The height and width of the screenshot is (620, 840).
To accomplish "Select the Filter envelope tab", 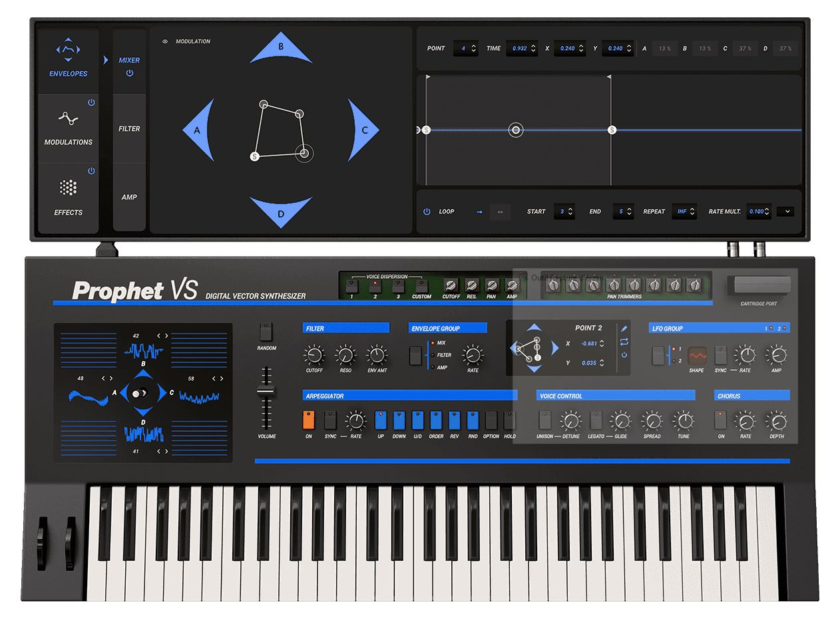I will click(x=129, y=128).
